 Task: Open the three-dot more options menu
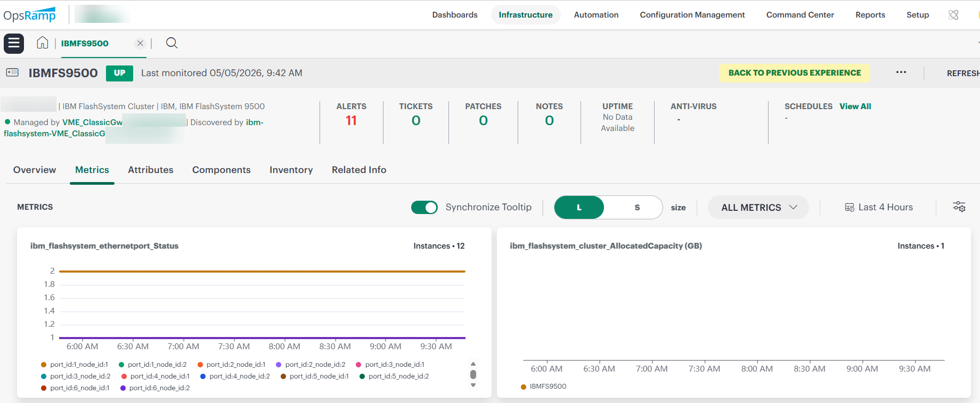(x=901, y=72)
